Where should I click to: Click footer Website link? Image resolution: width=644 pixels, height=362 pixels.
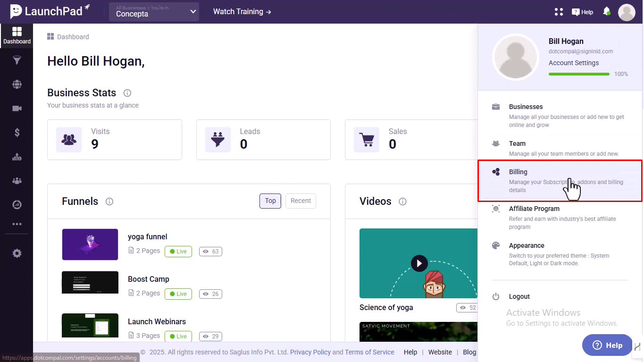click(x=440, y=352)
